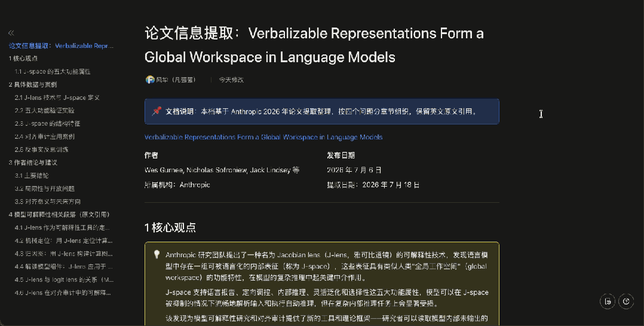Click the document title heading text
644x326 pixels.
click(314, 45)
